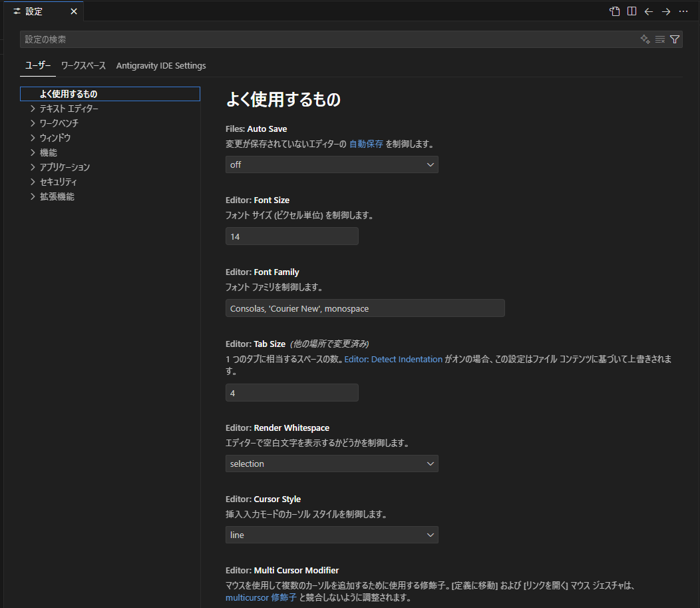Edit the Tab Size value 4
This screenshot has width=700, height=608.
pos(292,393)
